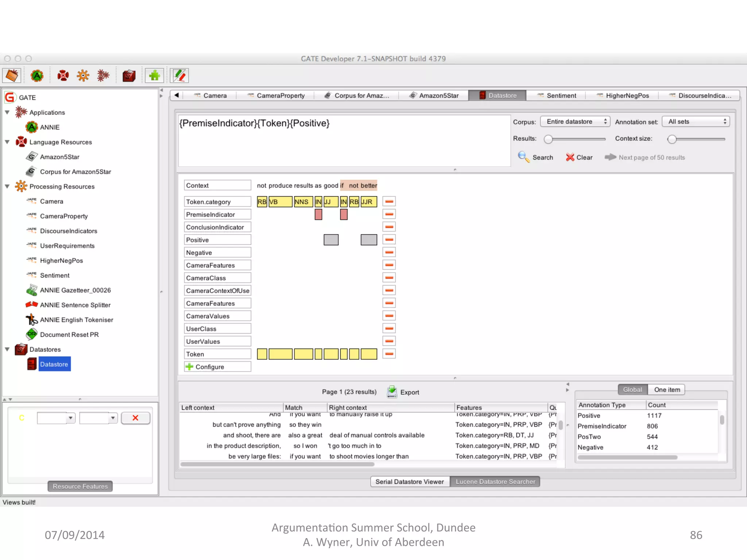Open the CameraProperty tab
747x560 pixels.
(x=280, y=96)
